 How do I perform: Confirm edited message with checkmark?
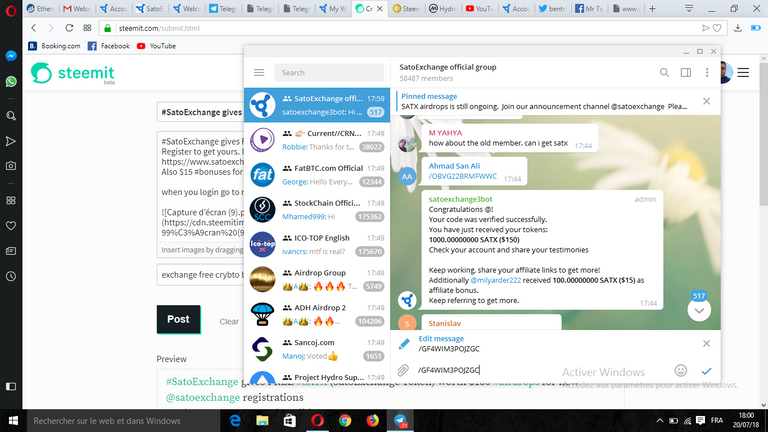point(706,371)
